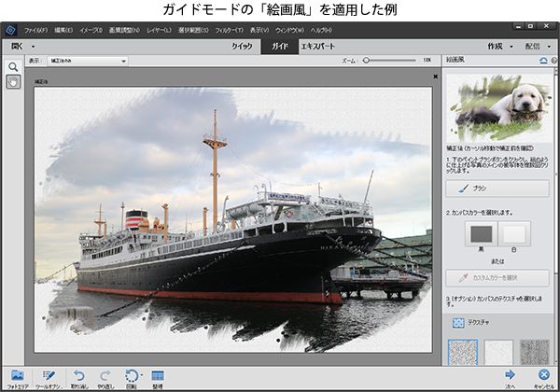Open the ヘルプ(H) menu
Viewport: 560px width, 392px height.
pyautogui.click(x=321, y=31)
